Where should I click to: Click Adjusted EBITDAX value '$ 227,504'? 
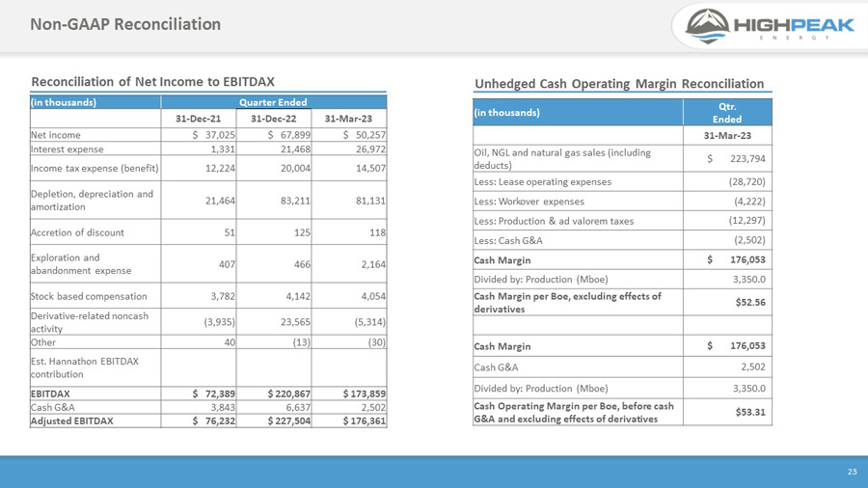point(289,421)
